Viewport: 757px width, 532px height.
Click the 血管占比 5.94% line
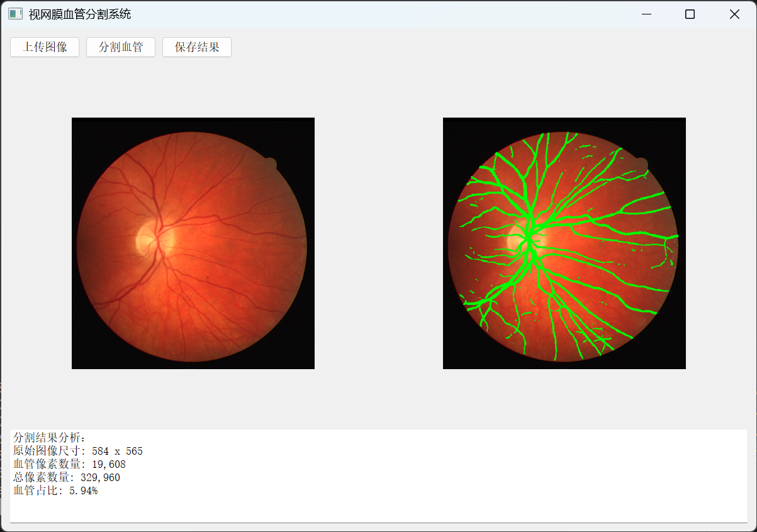[x=55, y=490]
